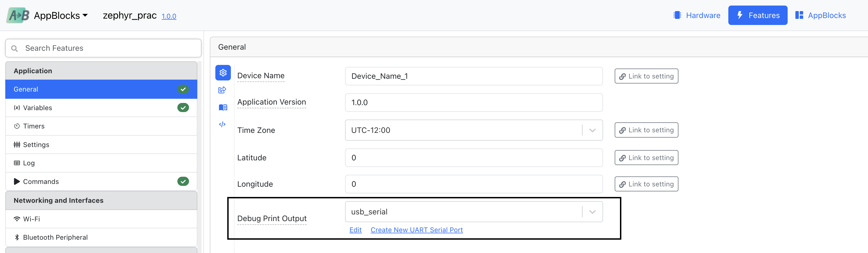Click Create New UART Serial Port link

417,230
